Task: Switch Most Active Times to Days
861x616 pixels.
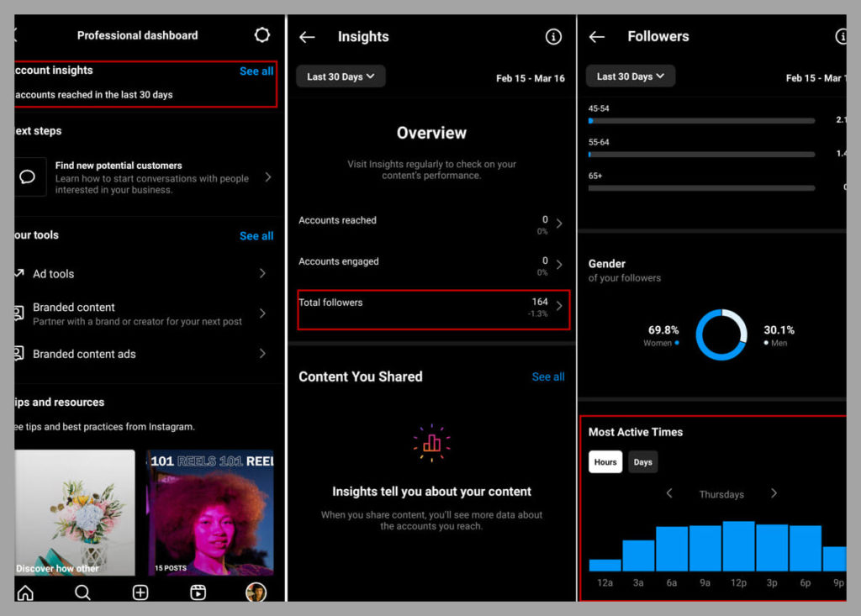Action: tap(642, 462)
